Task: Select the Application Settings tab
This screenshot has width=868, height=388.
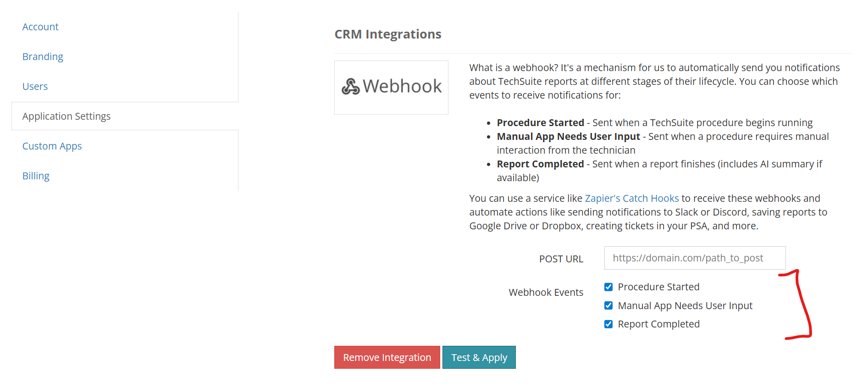Action: pyautogui.click(x=66, y=116)
